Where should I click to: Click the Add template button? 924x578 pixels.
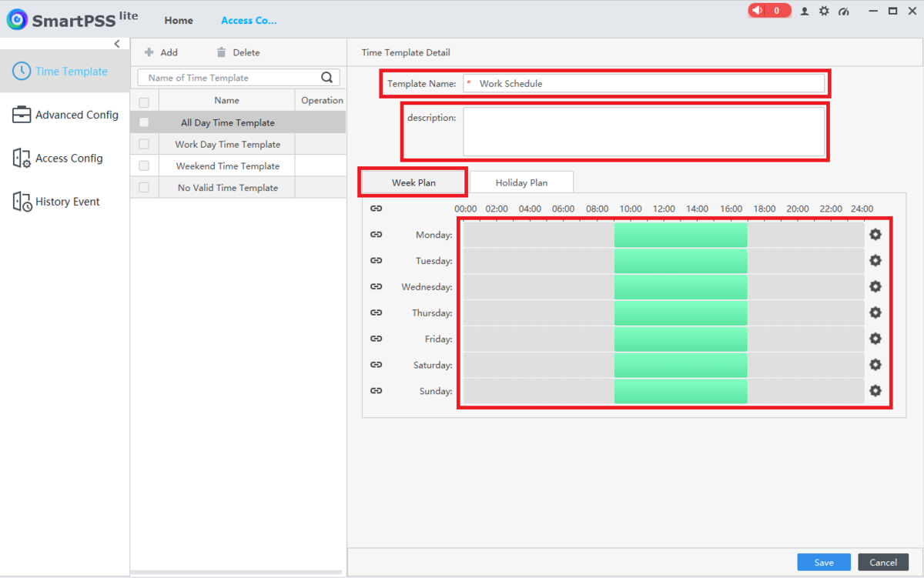161,52
